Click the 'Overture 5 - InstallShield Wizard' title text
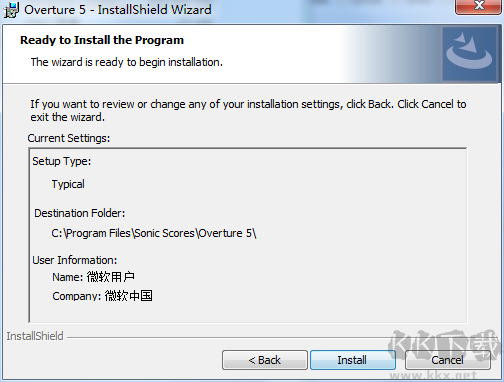Viewport: 504px width, 382px height. pyautogui.click(x=118, y=10)
